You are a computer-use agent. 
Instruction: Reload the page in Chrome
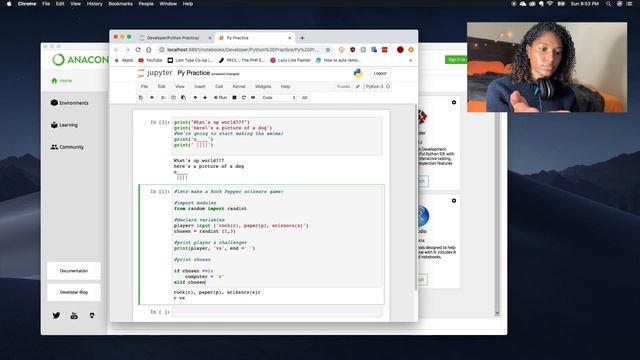[138, 49]
